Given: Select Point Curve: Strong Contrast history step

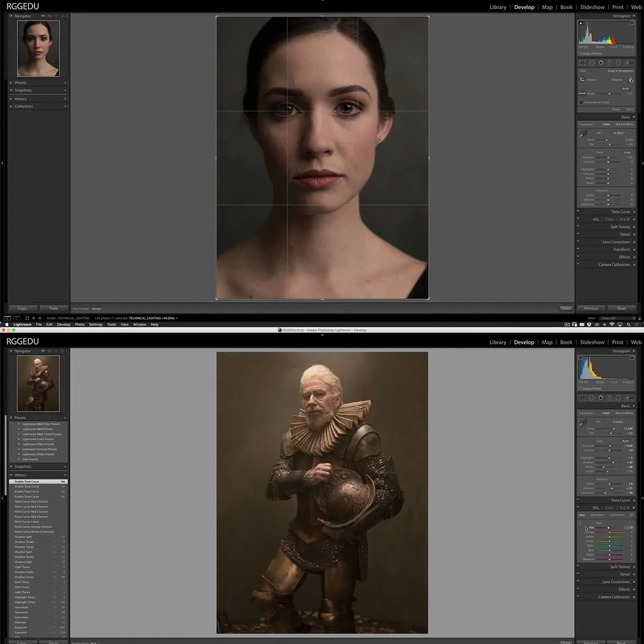Looking at the screenshot, I should click(33, 526).
